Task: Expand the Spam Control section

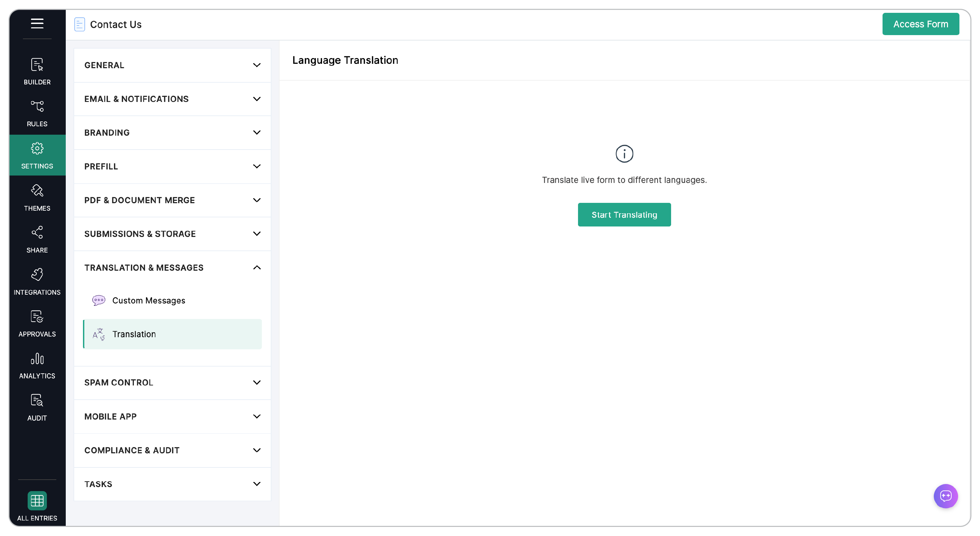Action: 172,382
